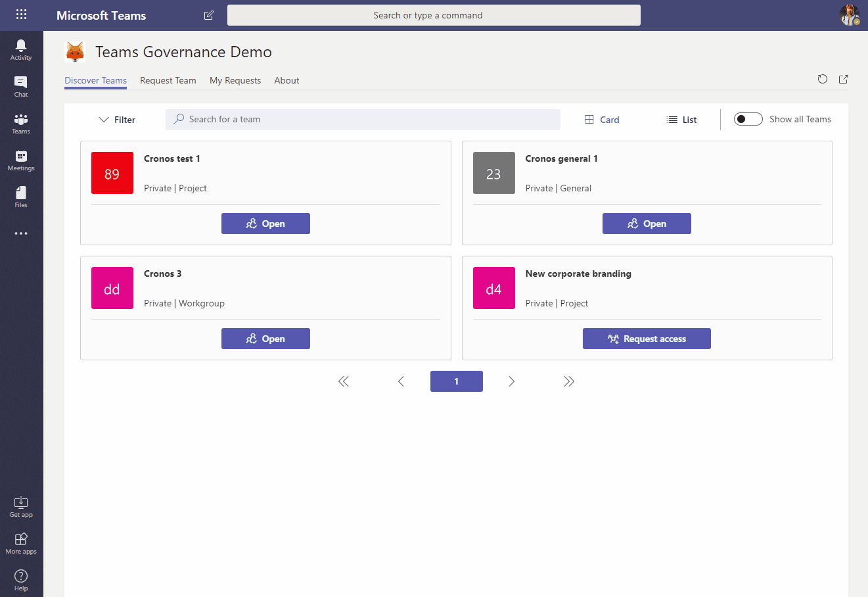Click the Cronos general 1 title
Screen dimensions: 868x597
tap(562, 158)
